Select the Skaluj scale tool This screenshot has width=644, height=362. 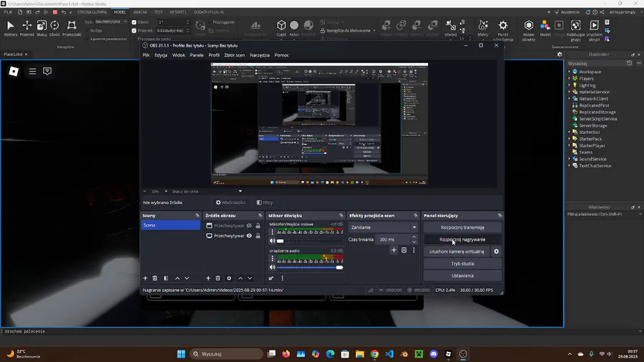click(x=42, y=29)
